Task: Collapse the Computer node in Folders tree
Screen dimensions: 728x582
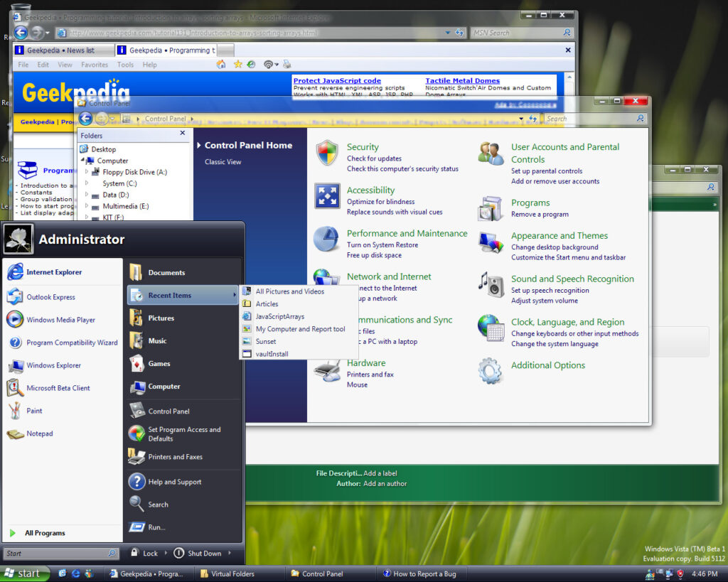Action: (x=82, y=160)
